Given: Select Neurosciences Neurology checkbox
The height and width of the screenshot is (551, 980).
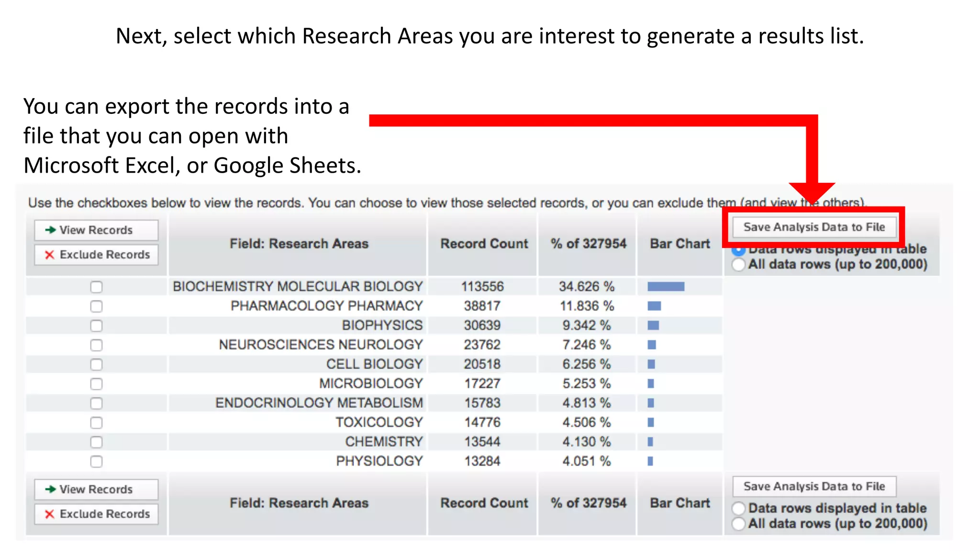Looking at the screenshot, I should pos(97,345).
